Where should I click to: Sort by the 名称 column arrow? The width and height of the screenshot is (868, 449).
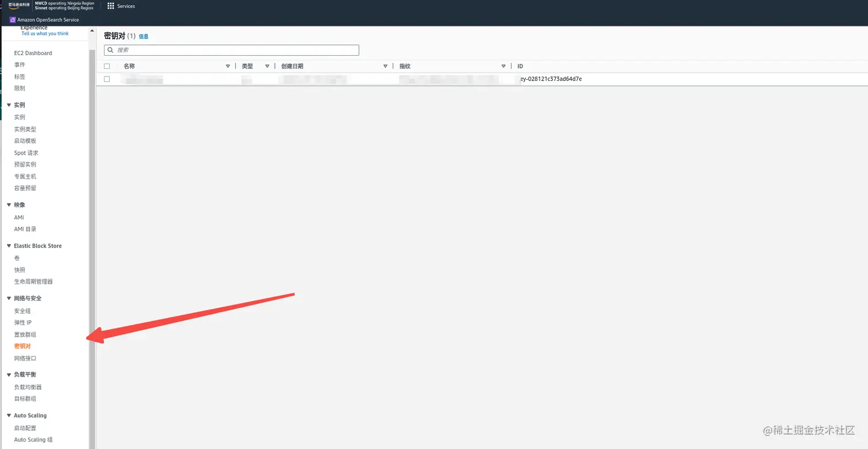(x=228, y=67)
